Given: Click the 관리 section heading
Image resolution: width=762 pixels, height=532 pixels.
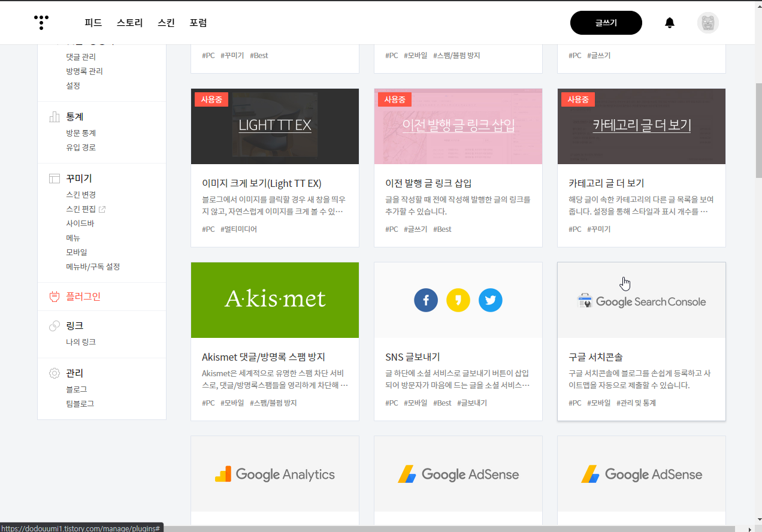Looking at the screenshot, I should pyautogui.click(x=75, y=373).
